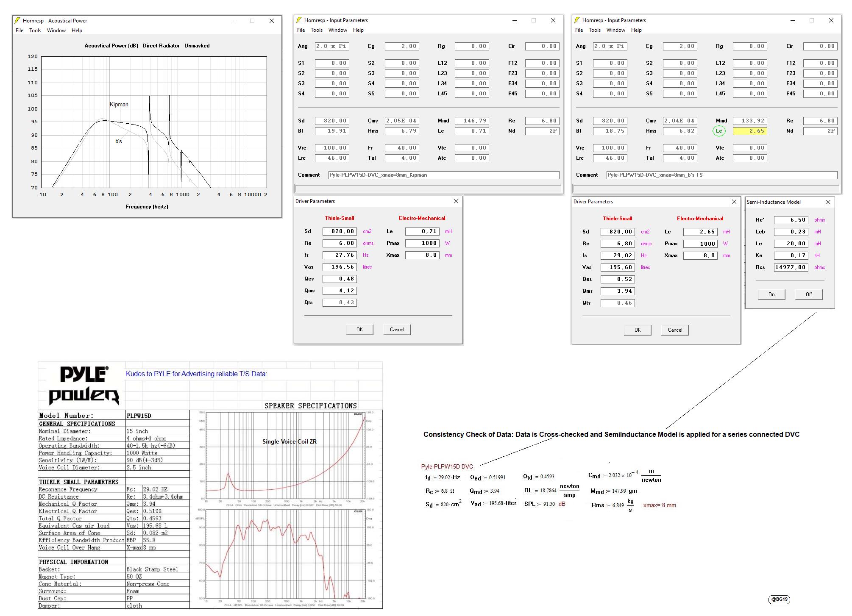This screenshot has width=852, height=616.
Task: Click the b's curve label on the graph
Action: (119, 141)
